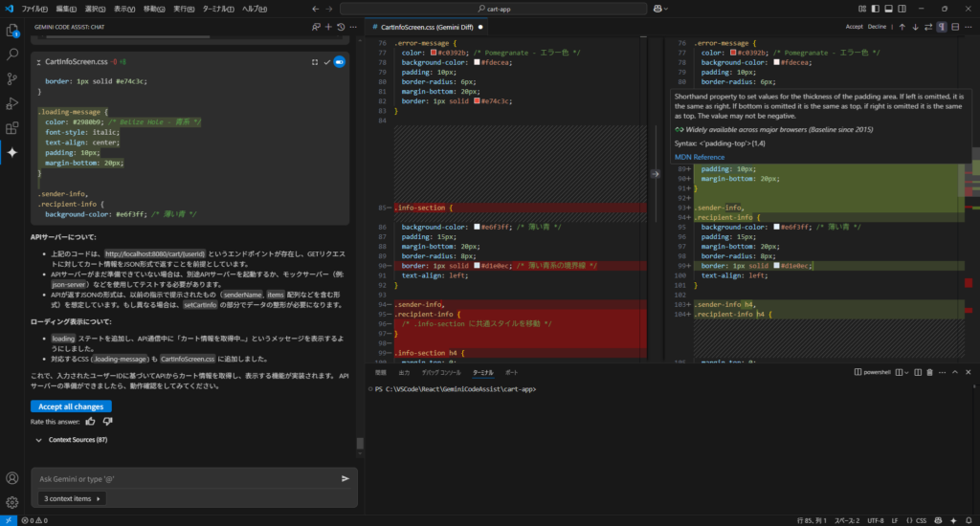Click #c0392b color swatch in left diff
This screenshot has height=526, width=980.
(434, 53)
